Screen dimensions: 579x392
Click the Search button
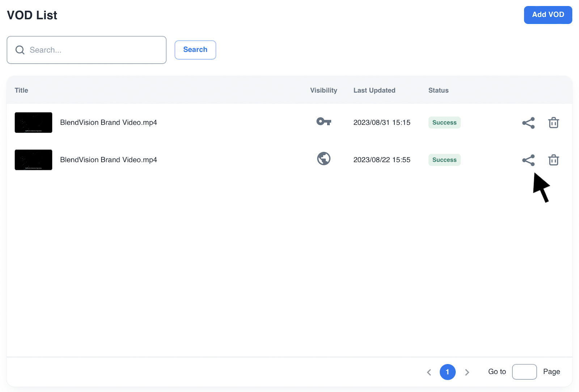click(195, 50)
